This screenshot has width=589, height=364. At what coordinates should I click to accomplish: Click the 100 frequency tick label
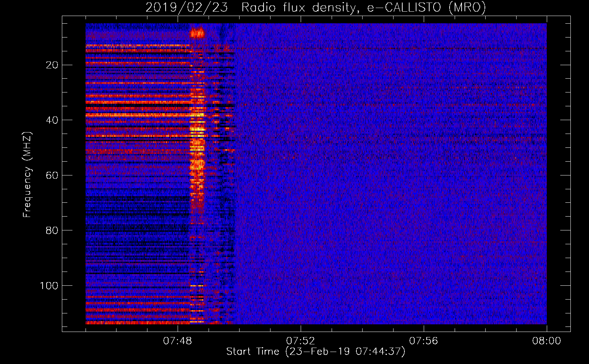[49, 286]
